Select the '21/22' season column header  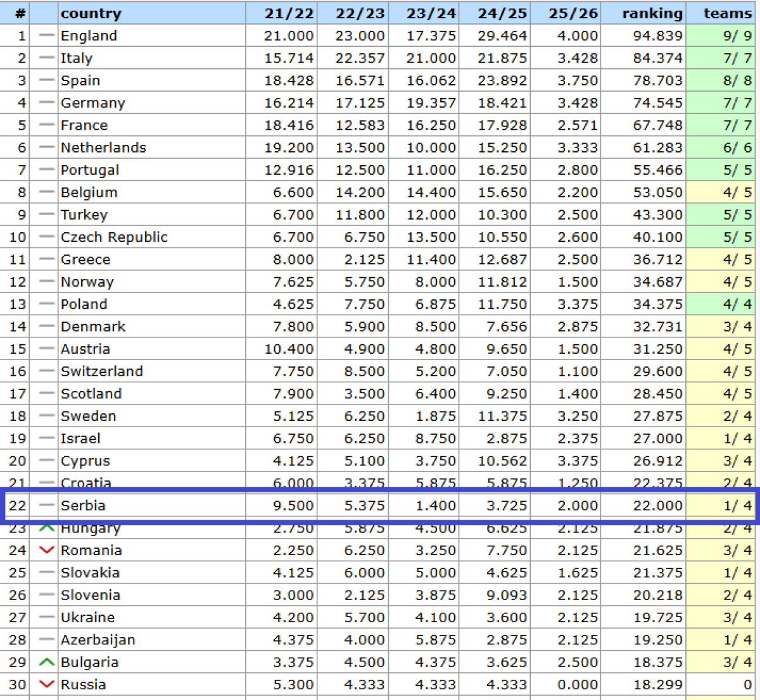click(x=289, y=13)
